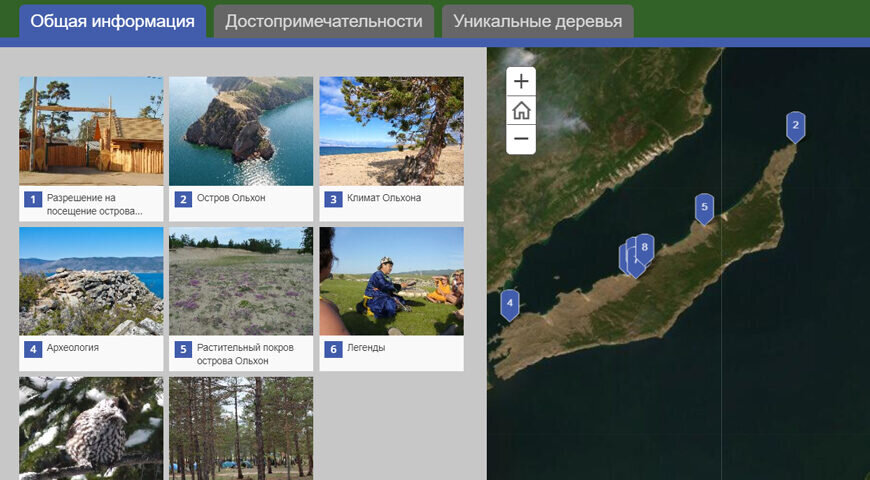Click the Остров Ольхон caption
The height and width of the screenshot is (480, 870).
231,198
